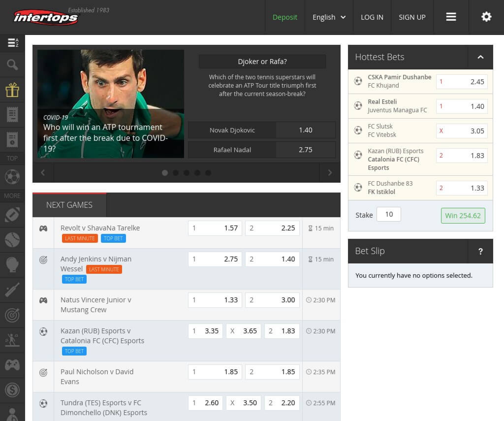Open the gift box promotions icon
The width and height of the screenshot is (504, 421).
click(12, 90)
